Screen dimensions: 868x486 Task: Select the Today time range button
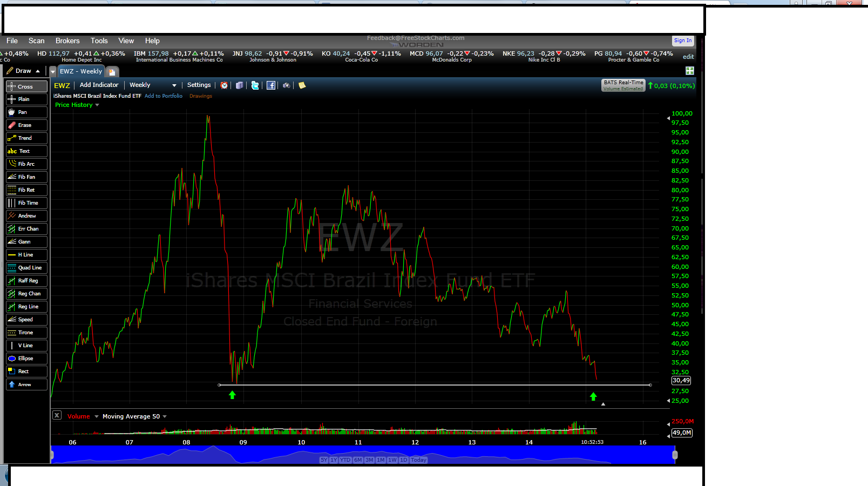(x=419, y=460)
